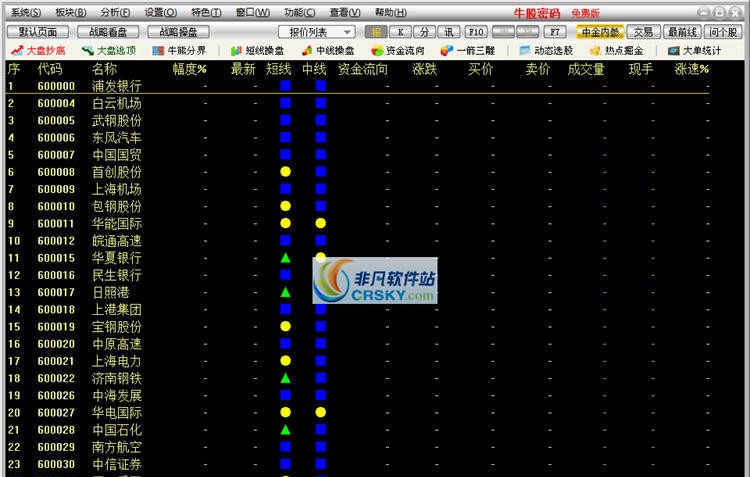Toggle the 讯 news view button
This screenshot has width=750, height=477.
(450, 32)
